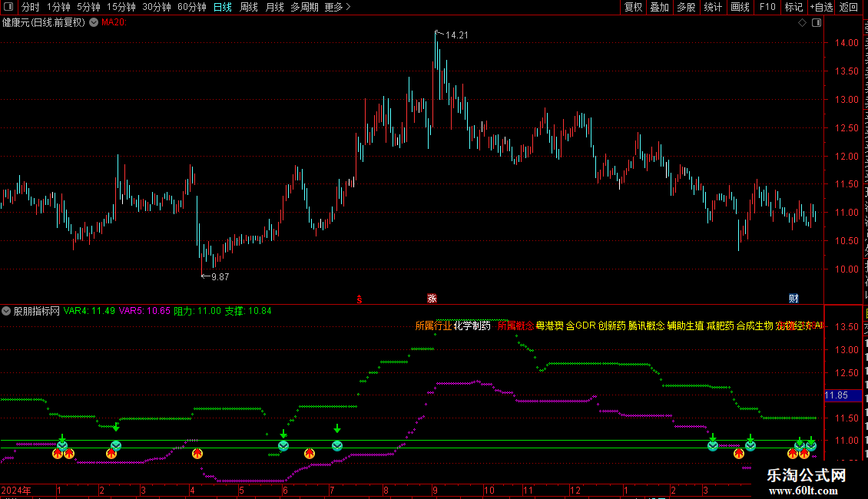Click the 所属概念 label

tap(515, 326)
